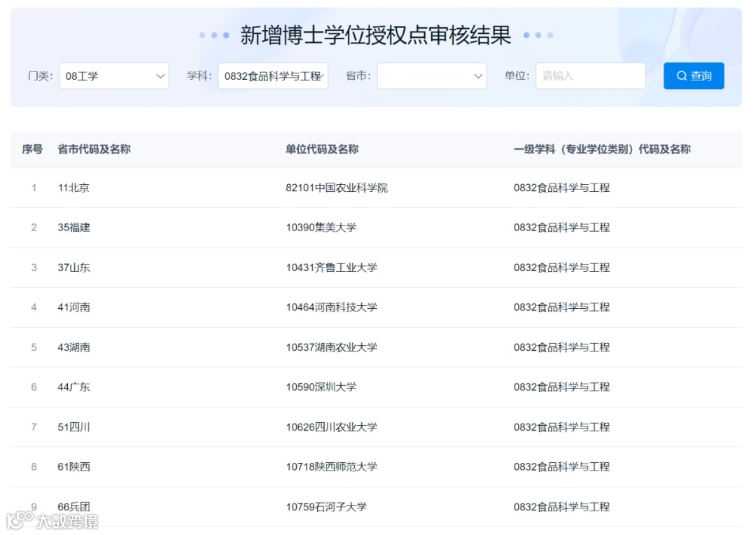Click 10718陕西师范大学 in the table
Viewport: 756px width, 535px height.
click(x=331, y=466)
